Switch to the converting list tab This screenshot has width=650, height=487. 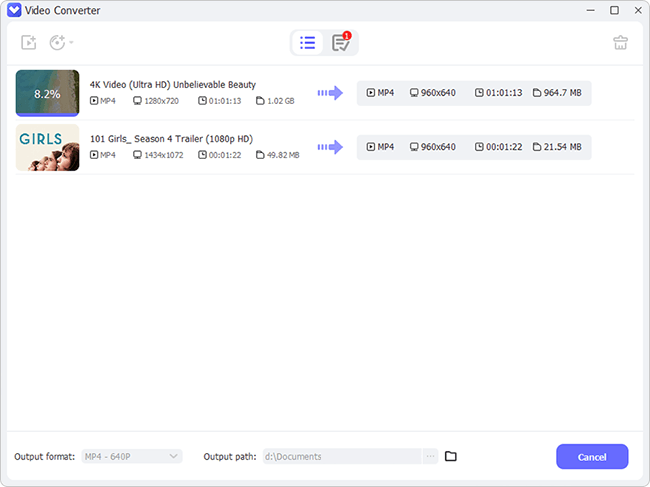click(307, 42)
